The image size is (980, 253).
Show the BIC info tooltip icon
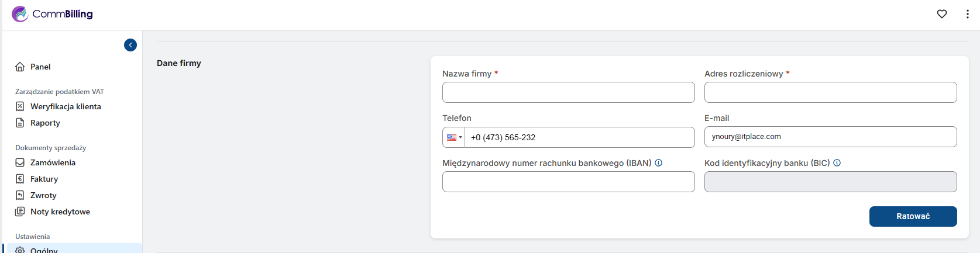click(837, 163)
